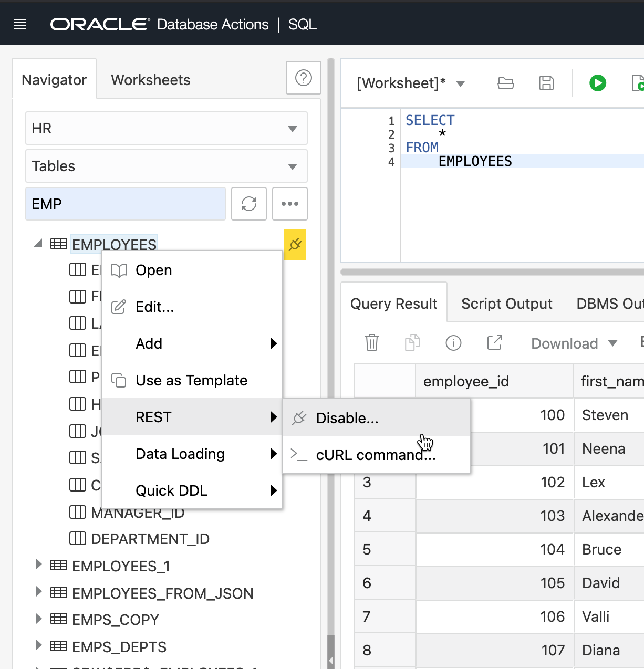644x669 pixels.
Task: Select the EMPLOYEES_FROM_JSON table name
Action: pyautogui.click(x=163, y=593)
